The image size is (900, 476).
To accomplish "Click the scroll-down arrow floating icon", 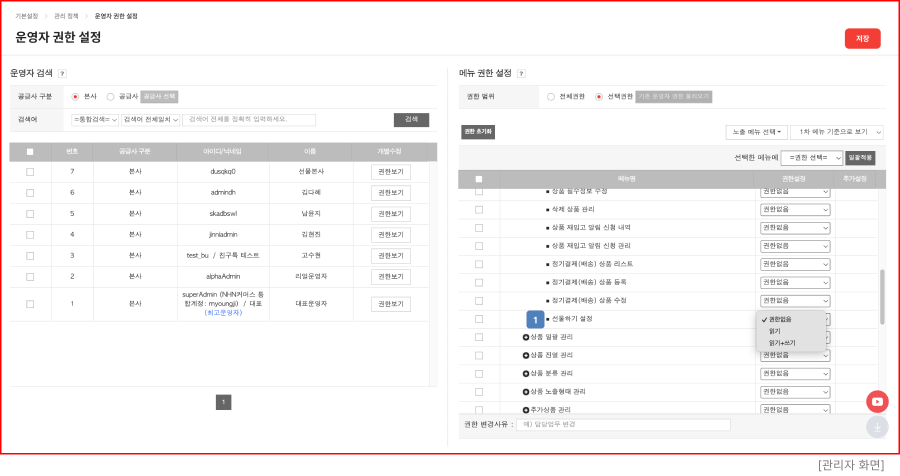I will [877, 427].
